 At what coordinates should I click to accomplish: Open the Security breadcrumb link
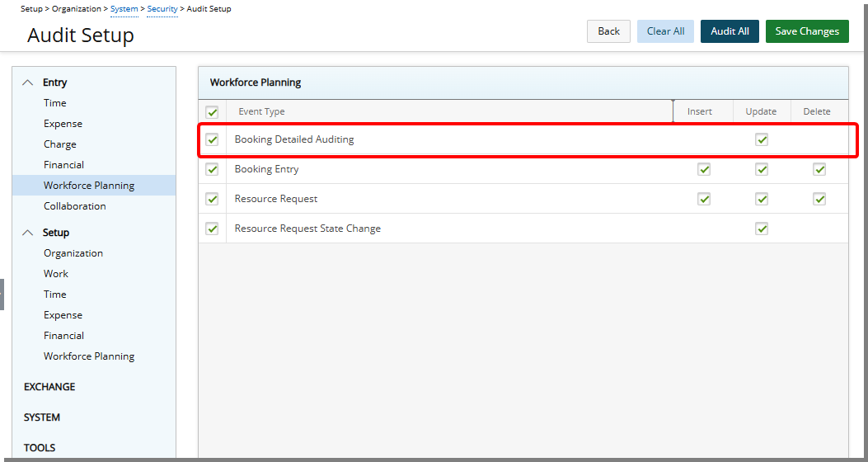(x=162, y=9)
